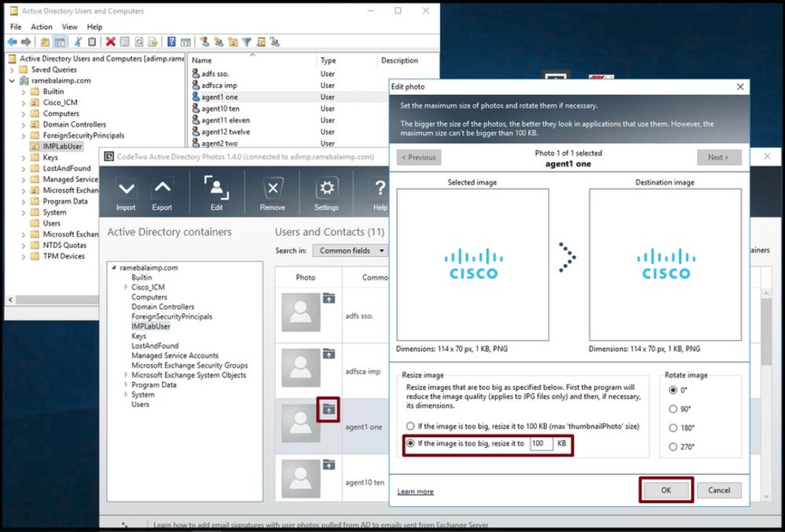785x532 pixels.
Task: Click the Create new organizational unit icon
Action: coord(233,42)
